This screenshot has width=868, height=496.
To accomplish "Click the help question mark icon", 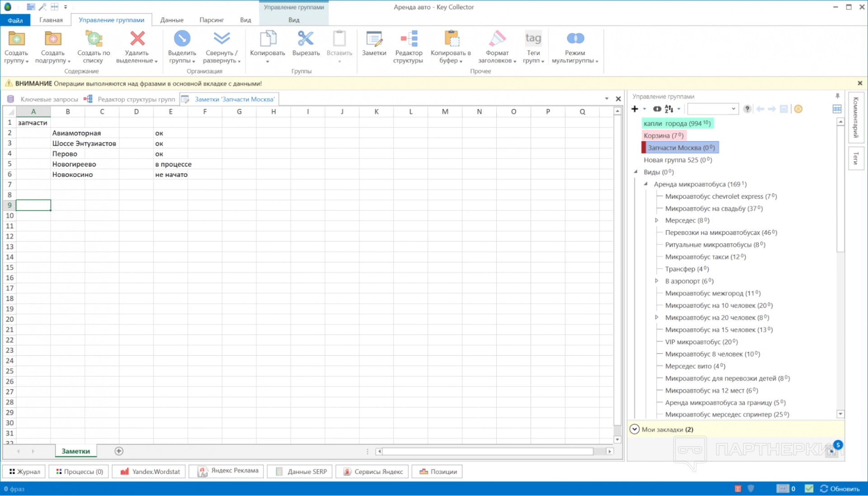I will 747,109.
